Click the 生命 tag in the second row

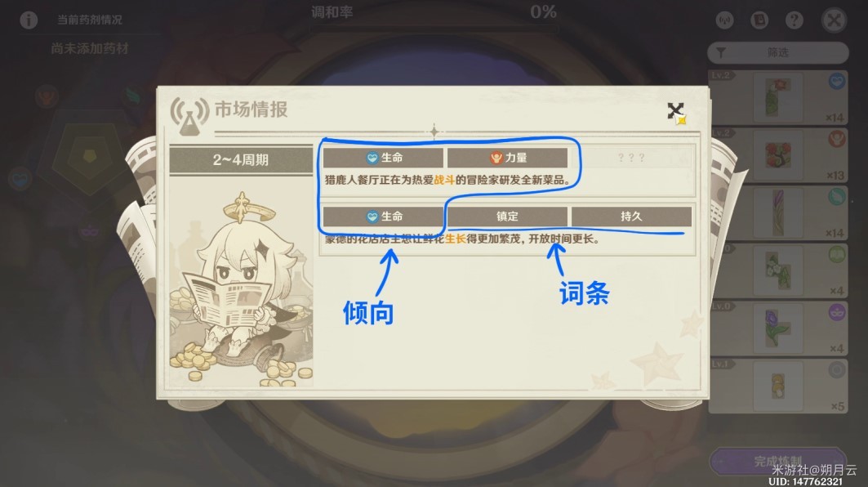384,217
